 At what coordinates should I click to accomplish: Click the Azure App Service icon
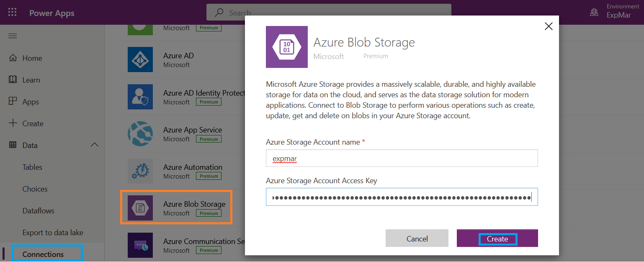point(140,134)
